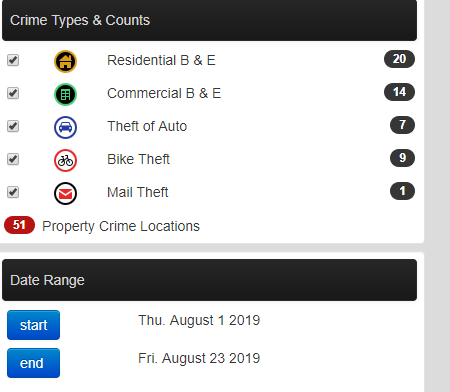Click the end date button
The width and height of the screenshot is (450, 392).
tap(33, 363)
